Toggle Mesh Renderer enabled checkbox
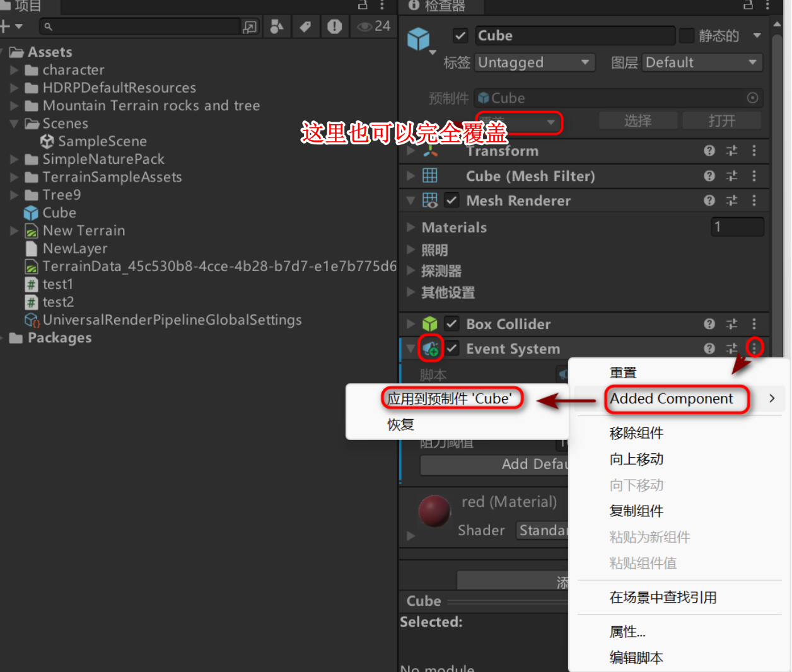The width and height of the screenshot is (792, 672). pos(451,200)
